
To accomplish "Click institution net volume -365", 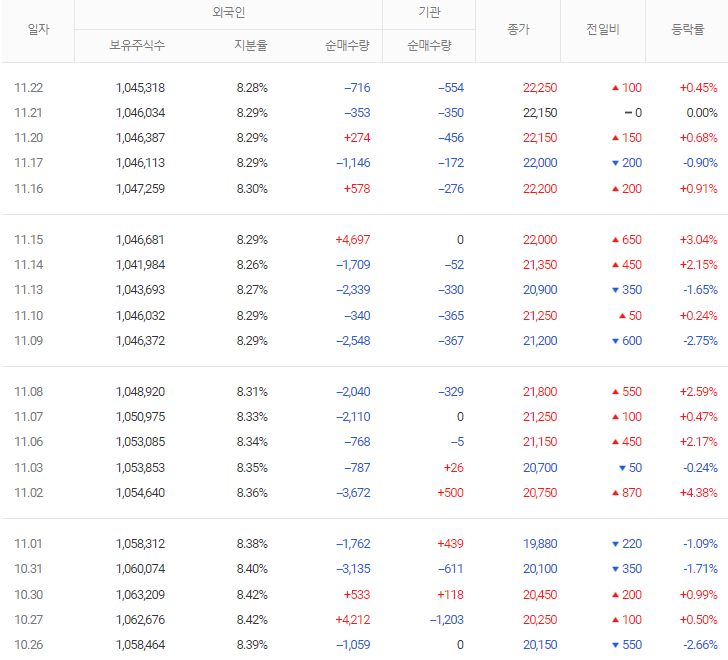I will (x=451, y=316).
